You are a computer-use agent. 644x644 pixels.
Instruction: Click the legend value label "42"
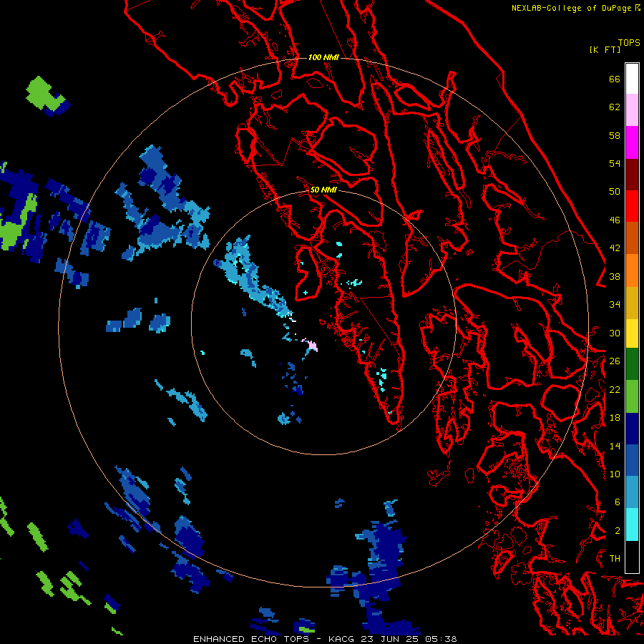coord(615,248)
